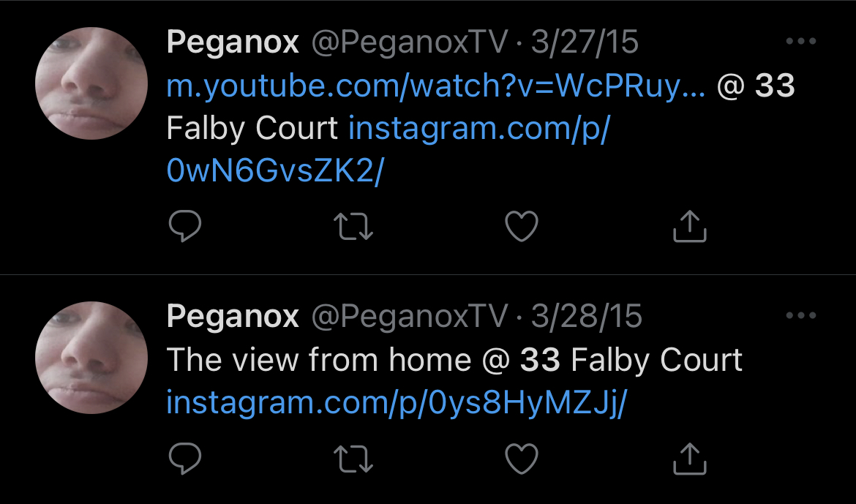Open Peganox profile name on first tweet
Image resolution: width=856 pixels, height=504 pixels.
pos(233,43)
